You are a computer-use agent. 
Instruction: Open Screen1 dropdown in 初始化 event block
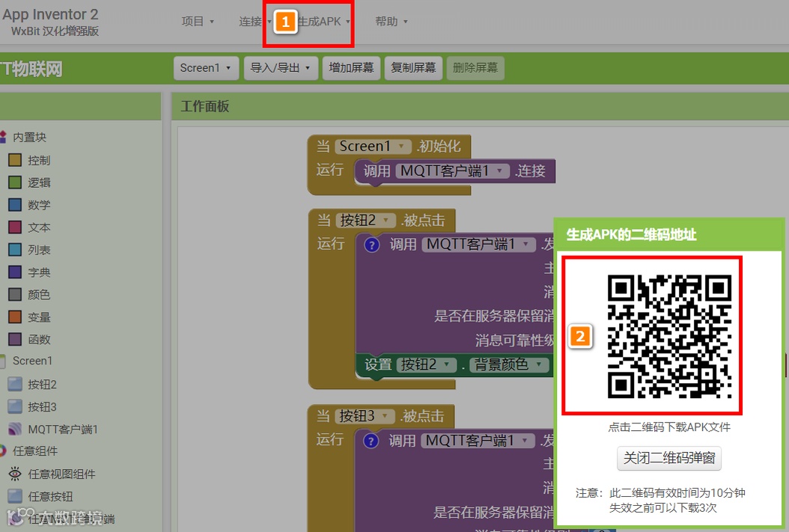tap(373, 147)
